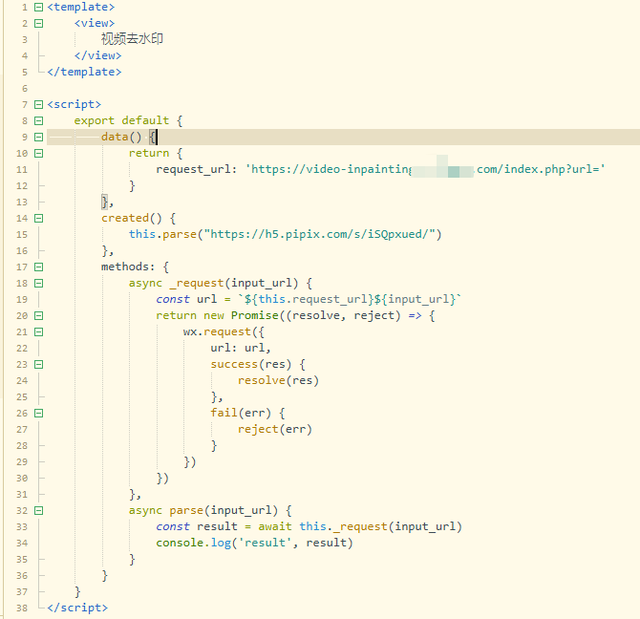Collapse the success callback fold on line 23
640x619 pixels.
pyautogui.click(x=38, y=364)
